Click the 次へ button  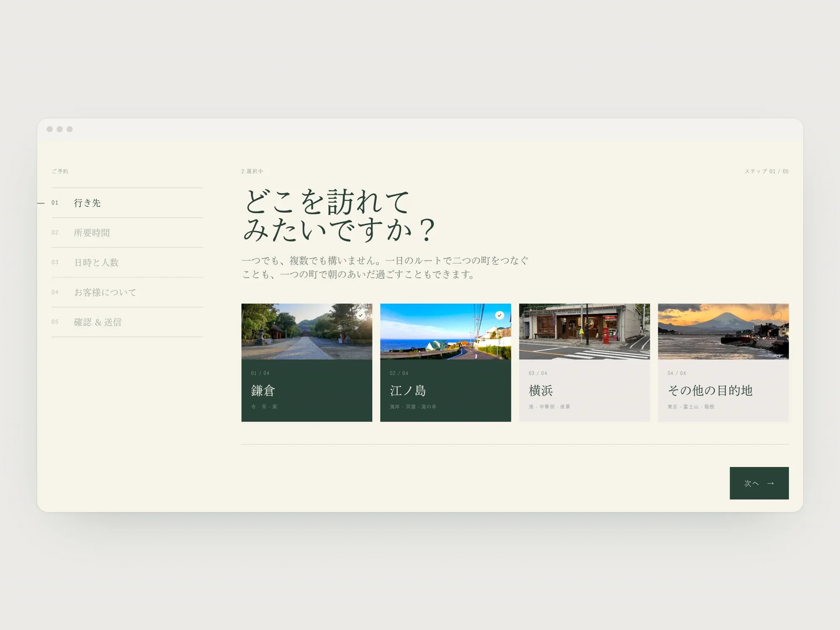[x=759, y=483]
